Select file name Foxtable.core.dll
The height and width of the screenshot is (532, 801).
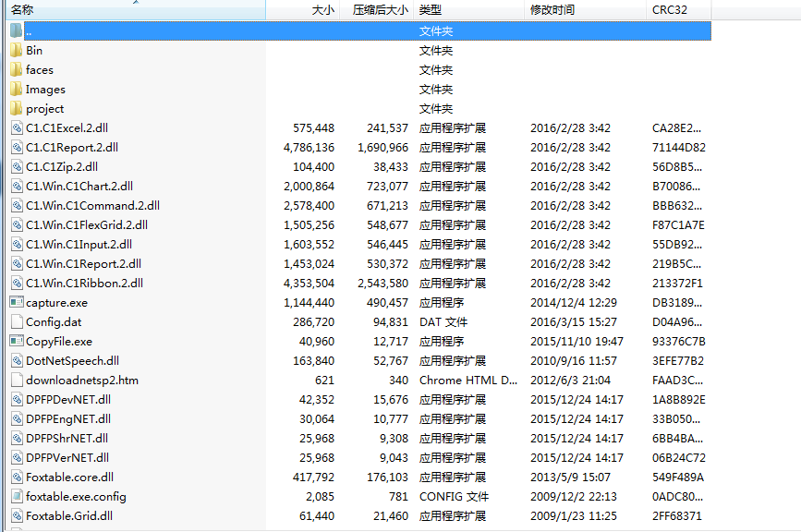(70, 478)
